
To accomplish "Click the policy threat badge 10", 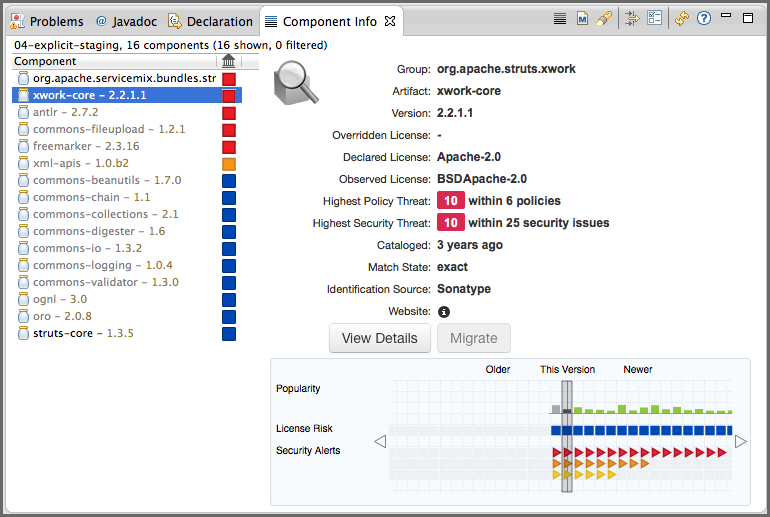I will tap(451, 201).
